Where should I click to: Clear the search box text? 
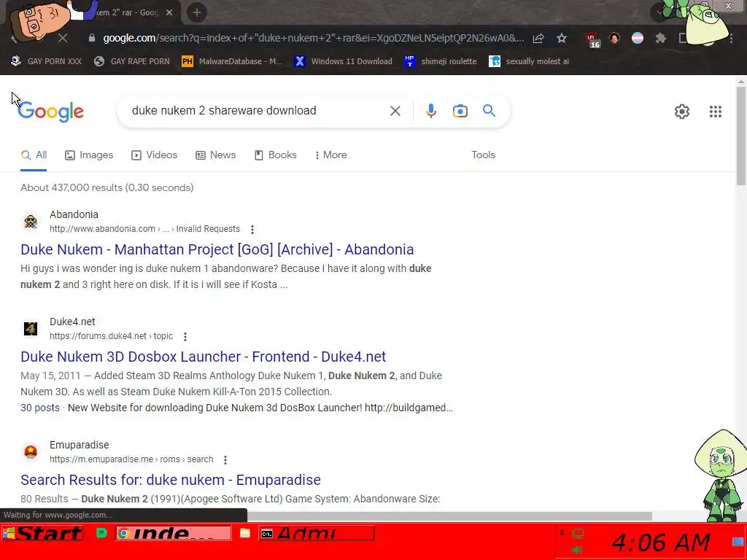(395, 111)
